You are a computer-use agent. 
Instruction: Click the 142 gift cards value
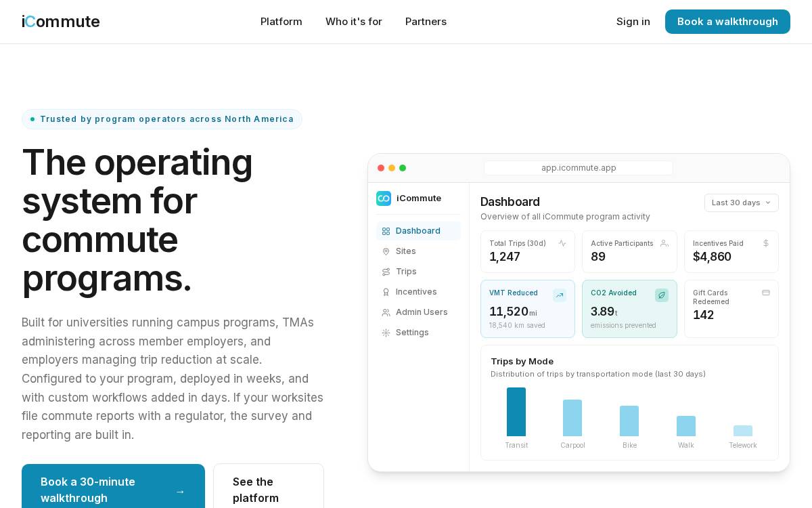tap(704, 315)
